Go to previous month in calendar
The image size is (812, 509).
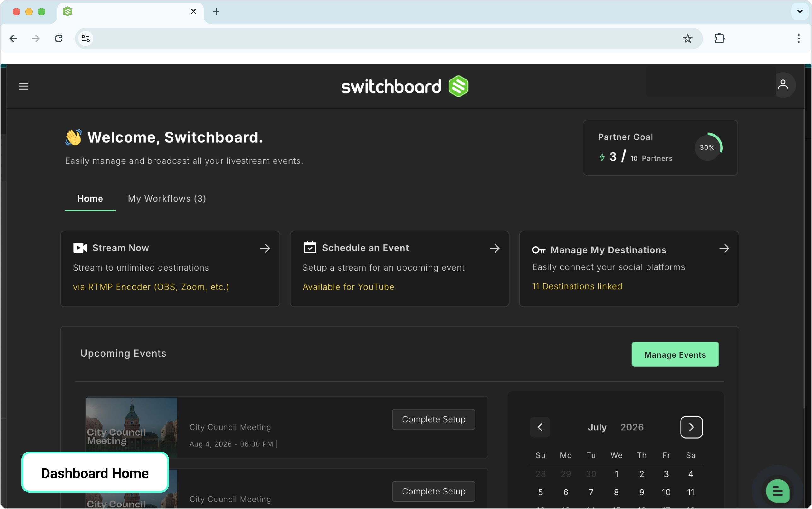click(540, 427)
